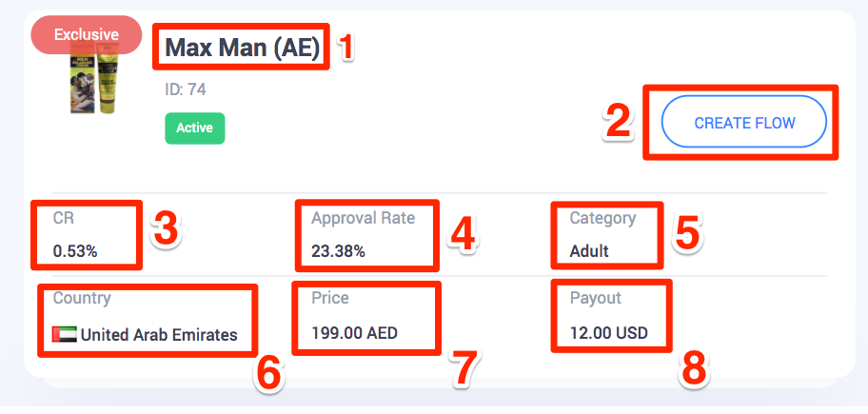Click the CR label
The width and height of the screenshot is (868, 414).
pyautogui.click(x=64, y=218)
